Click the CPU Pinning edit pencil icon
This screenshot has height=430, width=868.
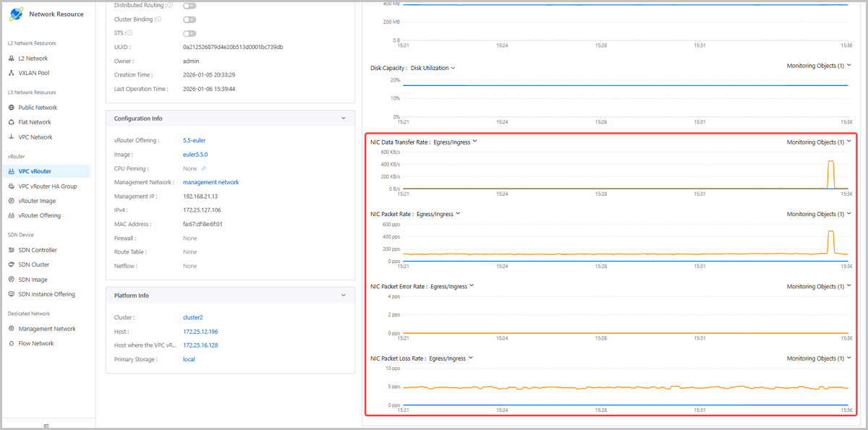click(204, 168)
